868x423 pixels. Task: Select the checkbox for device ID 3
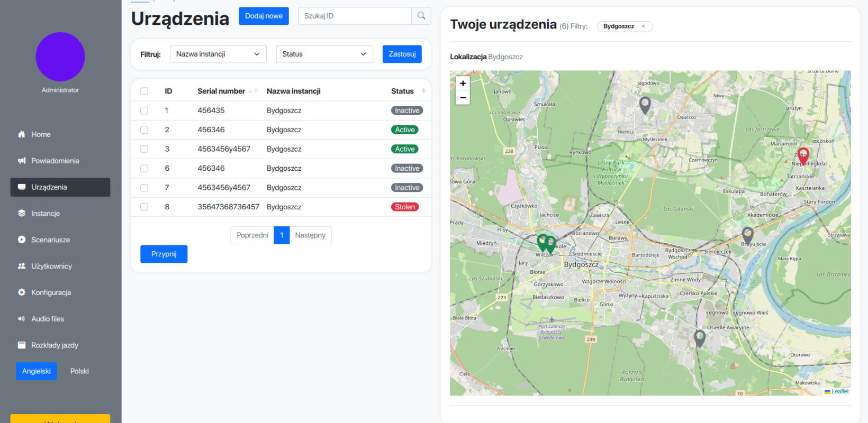point(144,149)
